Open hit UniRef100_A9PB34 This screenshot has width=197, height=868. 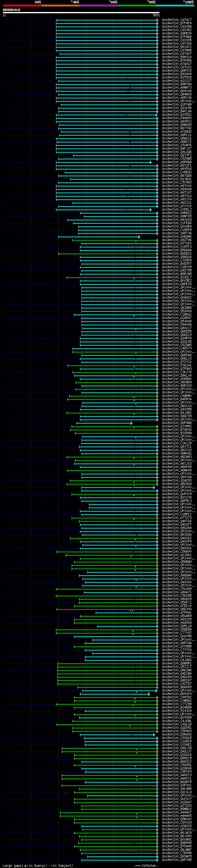[x=177, y=33]
